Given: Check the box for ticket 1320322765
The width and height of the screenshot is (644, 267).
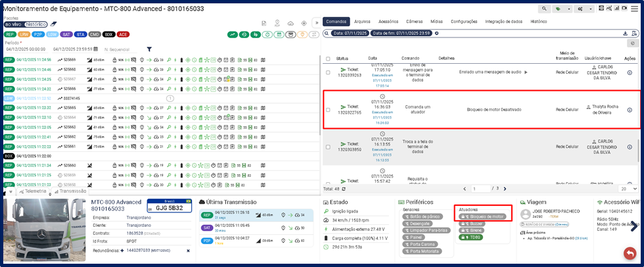Looking at the screenshot, I should click(328, 110).
